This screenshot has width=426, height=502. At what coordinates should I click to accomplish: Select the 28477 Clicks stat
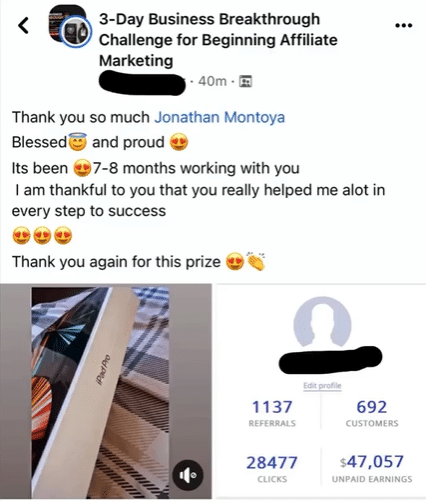tap(272, 469)
